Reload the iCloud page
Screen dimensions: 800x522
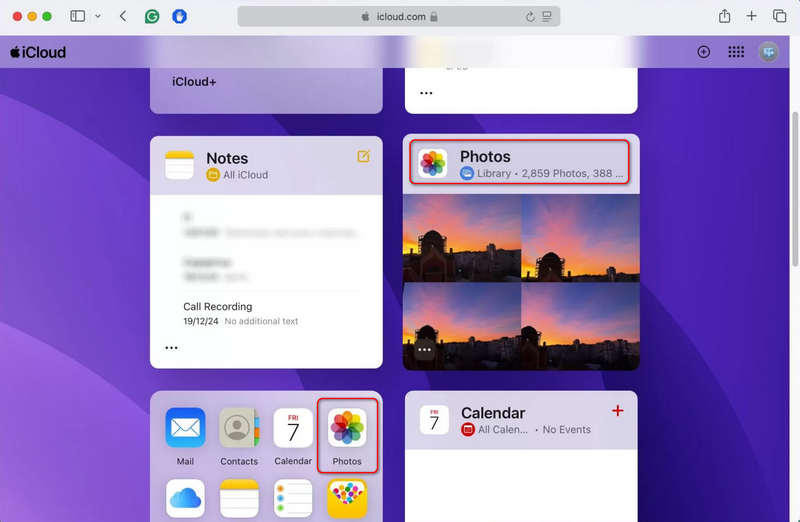(x=530, y=17)
